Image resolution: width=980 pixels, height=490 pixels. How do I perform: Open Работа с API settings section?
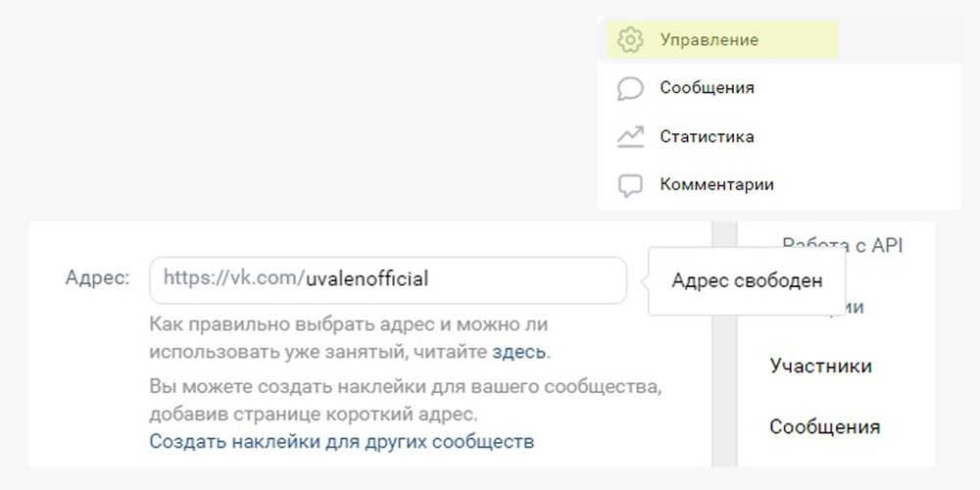coord(843,245)
